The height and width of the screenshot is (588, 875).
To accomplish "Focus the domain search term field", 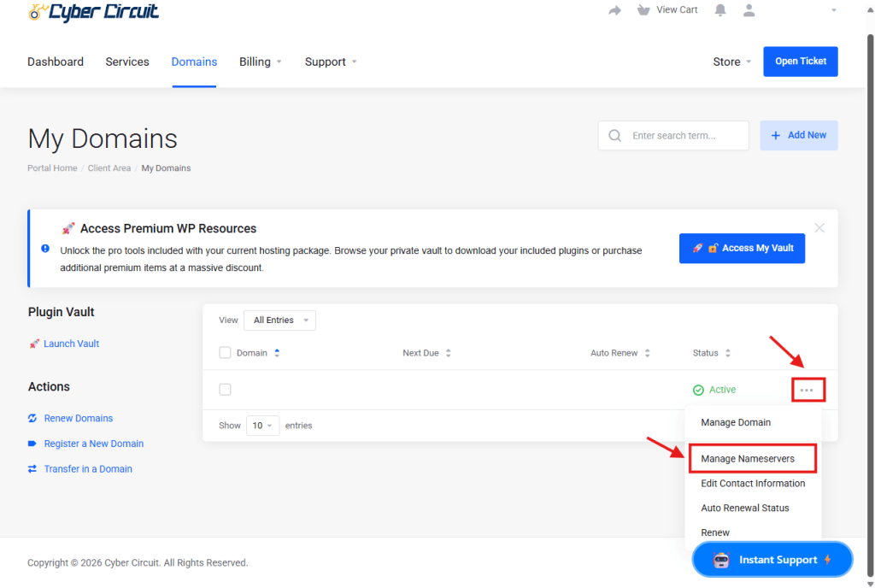I will tap(685, 135).
